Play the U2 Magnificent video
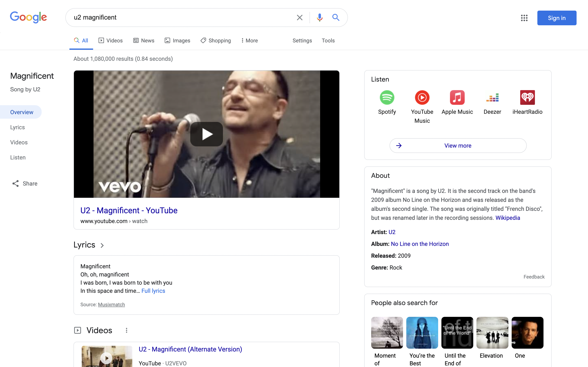Screen dimensions: 588x367 (206, 134)
